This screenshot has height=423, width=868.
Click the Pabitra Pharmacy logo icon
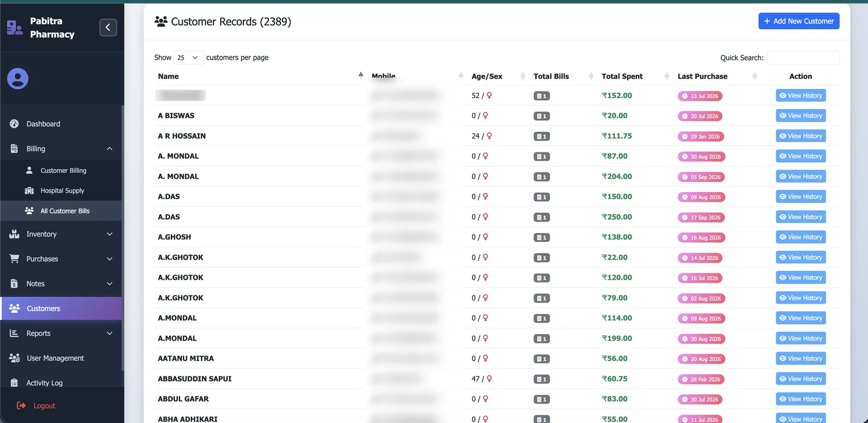pos(15,28)
